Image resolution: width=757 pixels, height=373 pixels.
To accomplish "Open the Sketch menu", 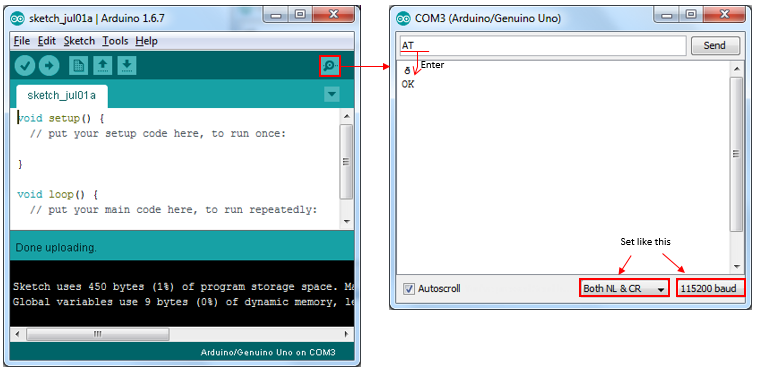I will [79, 41].
